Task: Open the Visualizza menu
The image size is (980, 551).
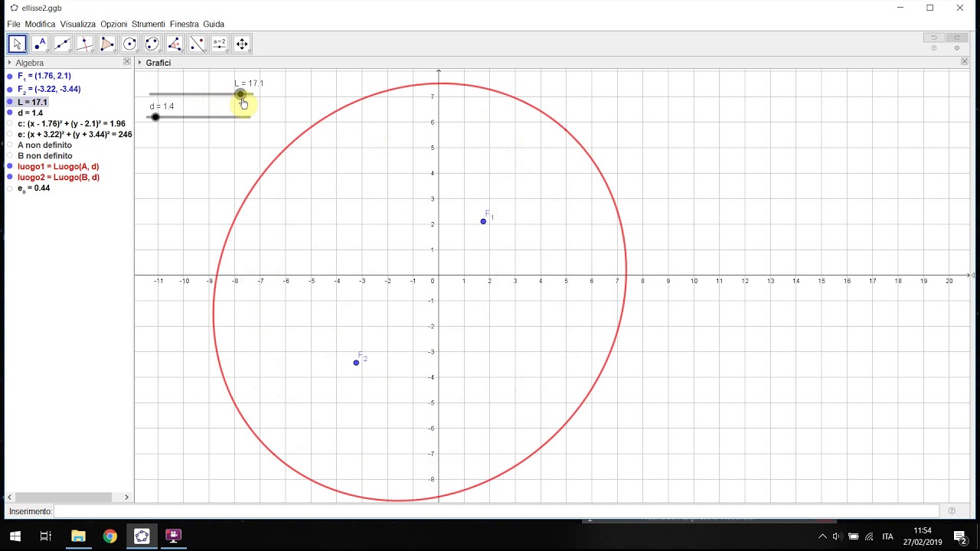Action: [78, 24]
